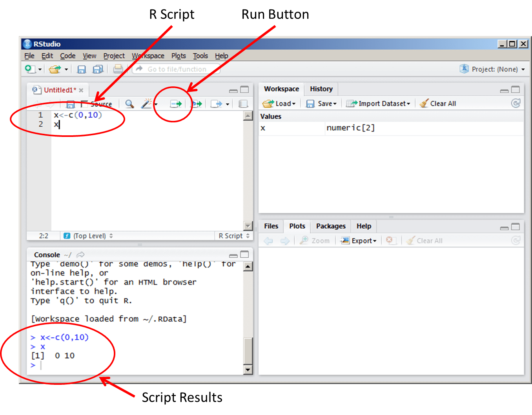Open the Project menu
This screenshot has width=532, height=415.
[x=114, y=56]
